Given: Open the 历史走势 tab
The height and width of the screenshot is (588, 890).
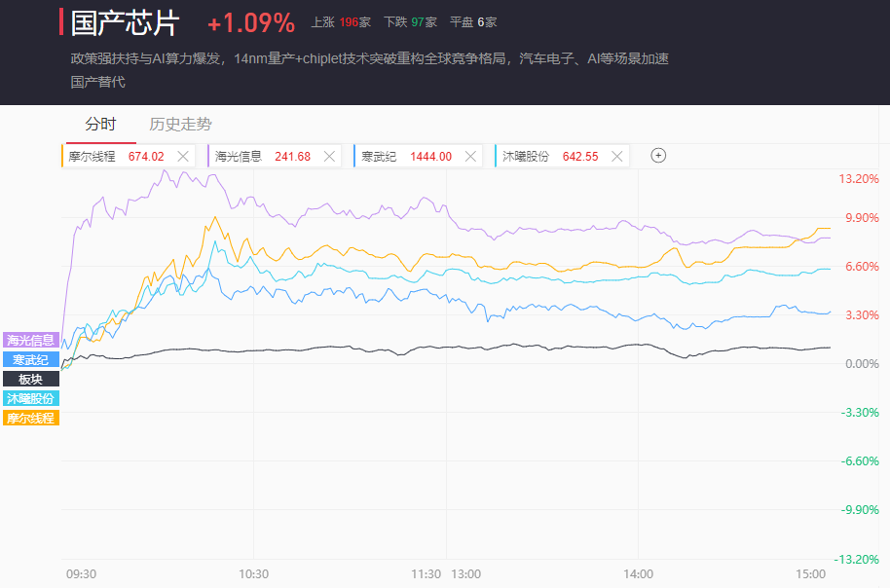Looking at the screenshot, I should [180, 124].
